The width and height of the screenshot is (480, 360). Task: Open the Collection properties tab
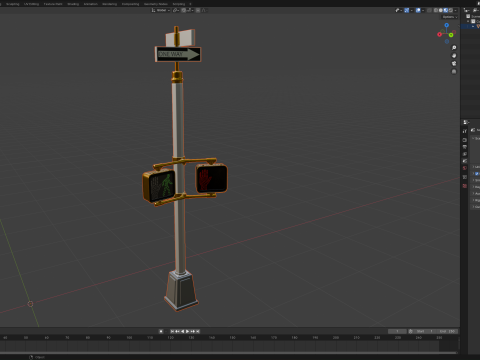coord(465,177)
